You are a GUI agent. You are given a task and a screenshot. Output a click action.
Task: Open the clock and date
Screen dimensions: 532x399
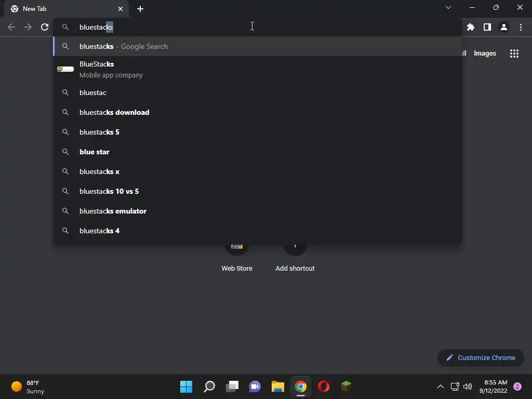[493, 387]
